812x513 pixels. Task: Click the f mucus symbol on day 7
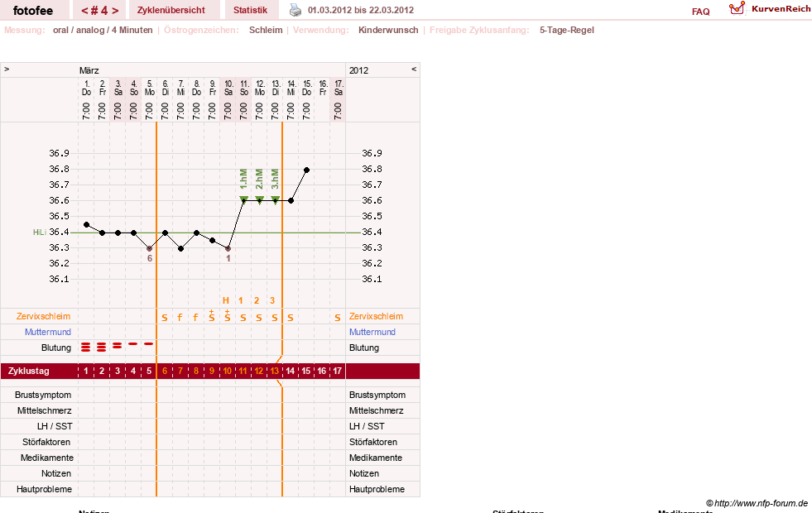180,318
